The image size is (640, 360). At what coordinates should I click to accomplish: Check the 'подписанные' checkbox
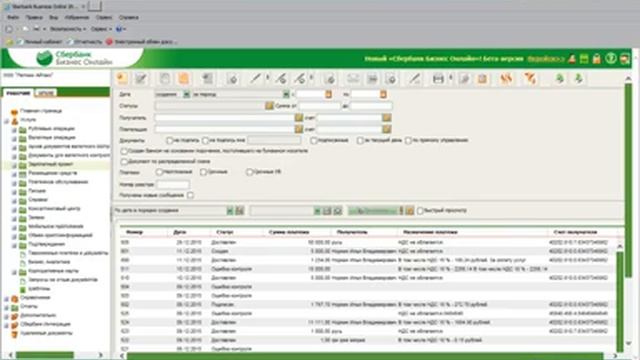[x=313, y=140]
